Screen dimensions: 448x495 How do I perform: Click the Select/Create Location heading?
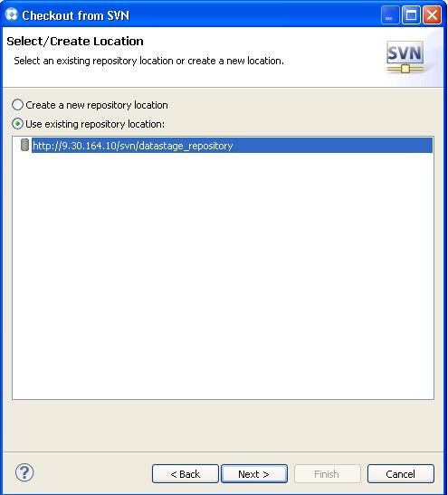(75, 42)
